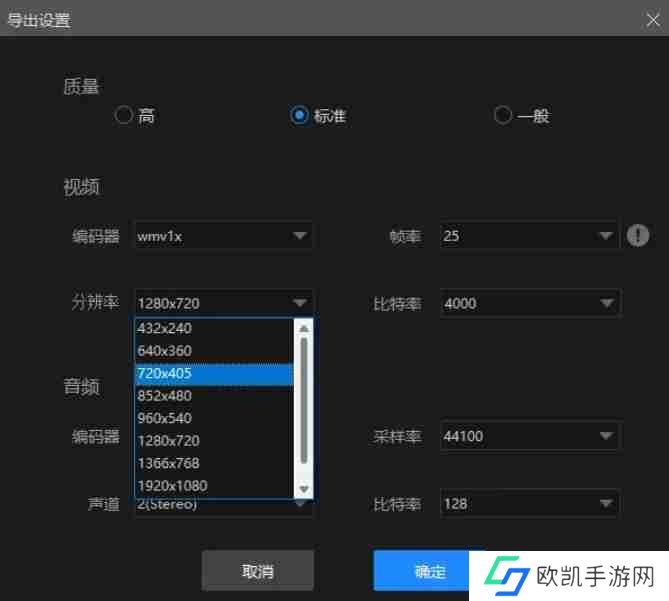Open the audio bitrate 128 dropdown

point(529,504)
